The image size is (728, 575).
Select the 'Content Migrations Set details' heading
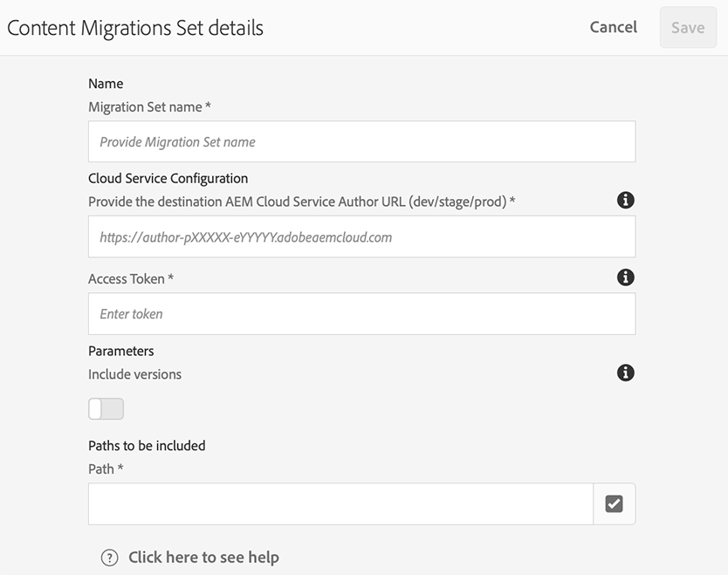(134, 28)
